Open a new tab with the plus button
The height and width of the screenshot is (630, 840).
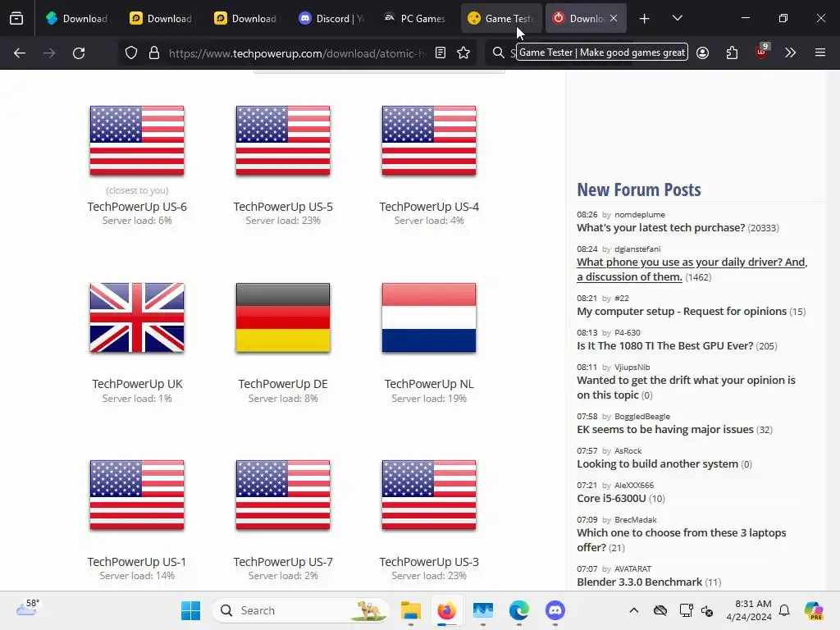coord(645,18)
